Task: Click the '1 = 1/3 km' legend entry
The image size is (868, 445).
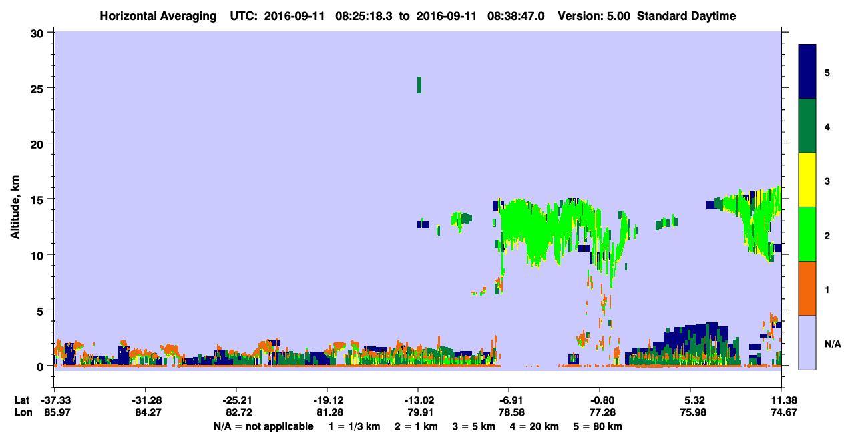Action: pyautogui.click(x=355, y=426)
